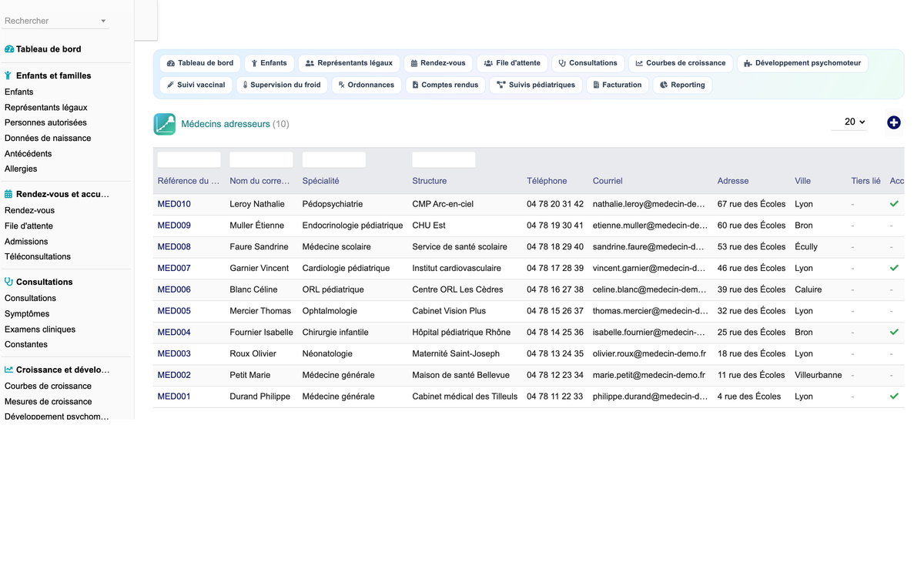The height and width of the screenshot is (572, 924).
Task: Click the Néonatologie specialty cell
Action: [327, 353]
